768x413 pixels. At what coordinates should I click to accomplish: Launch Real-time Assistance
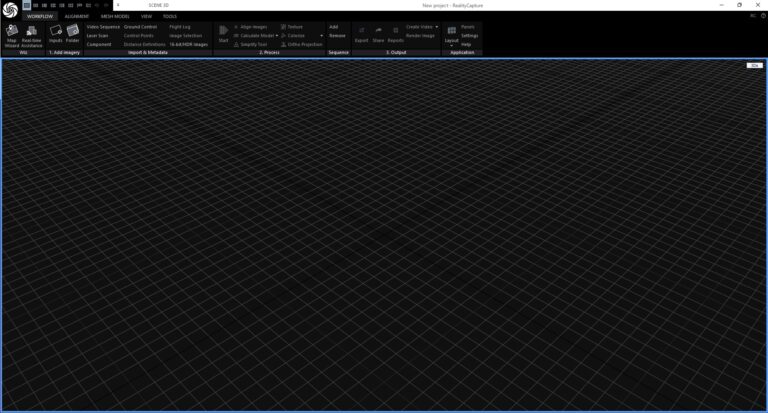point(31,35)
